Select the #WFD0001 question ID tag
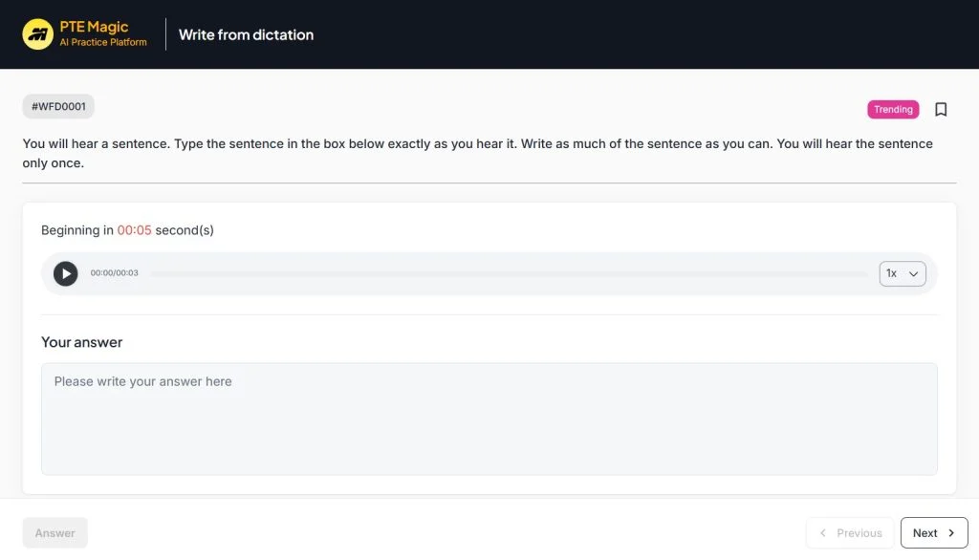 point(58,107)
